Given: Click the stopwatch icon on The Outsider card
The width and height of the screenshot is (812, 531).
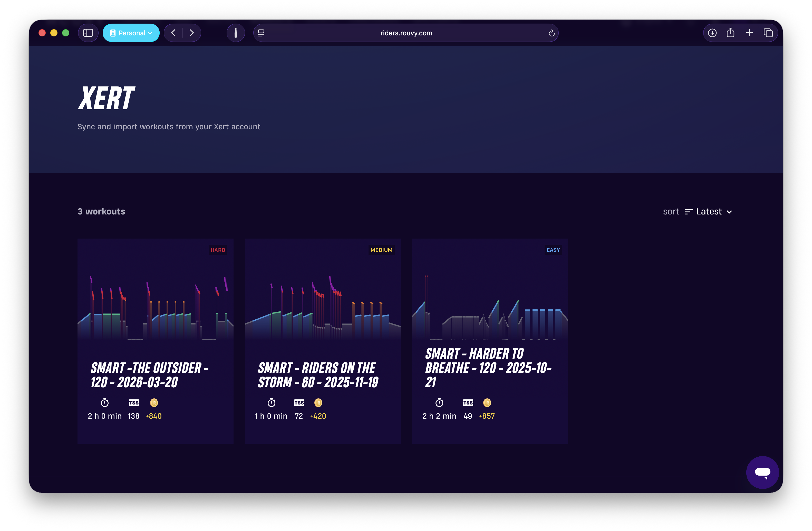Looking at the screenshot, I should pos(105,403).
